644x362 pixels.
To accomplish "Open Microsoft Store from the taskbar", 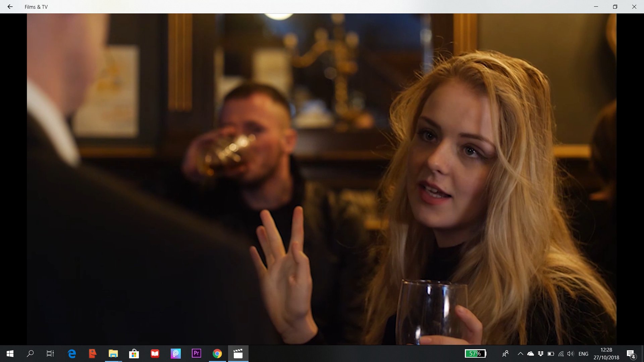I will [134, 354].
